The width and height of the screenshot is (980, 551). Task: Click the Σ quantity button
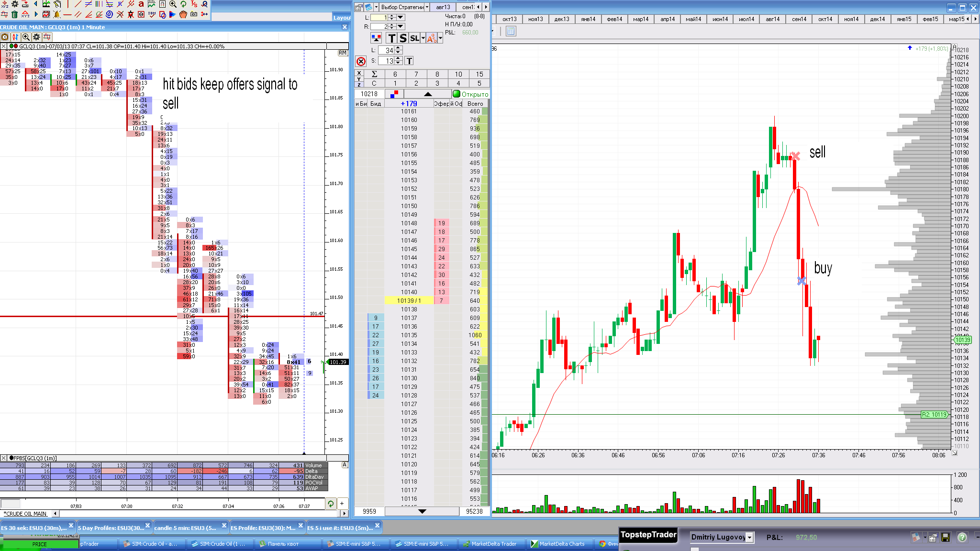(374, 74)
